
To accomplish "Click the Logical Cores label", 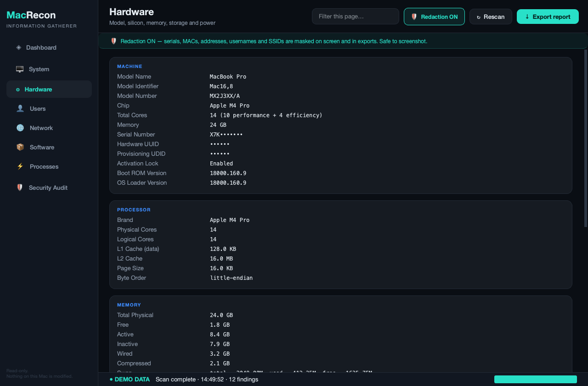I will pos(136,239).
